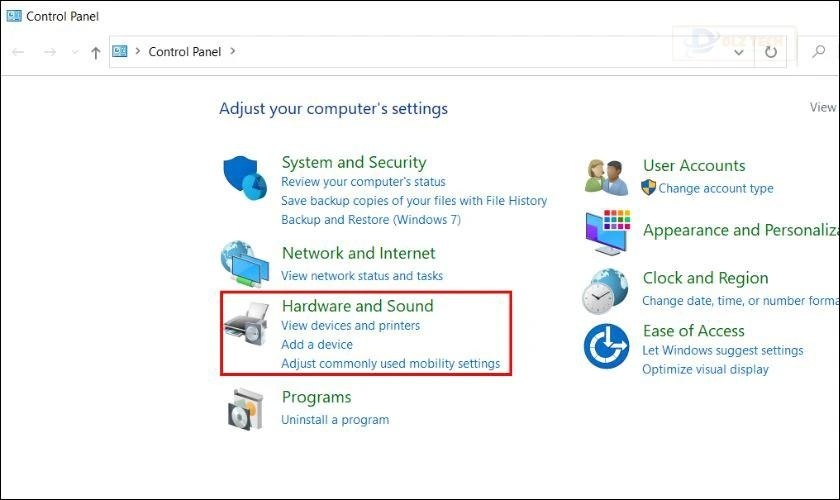
Task: Click Backup and Restore (Windows 7)
Action: (370, 219)
